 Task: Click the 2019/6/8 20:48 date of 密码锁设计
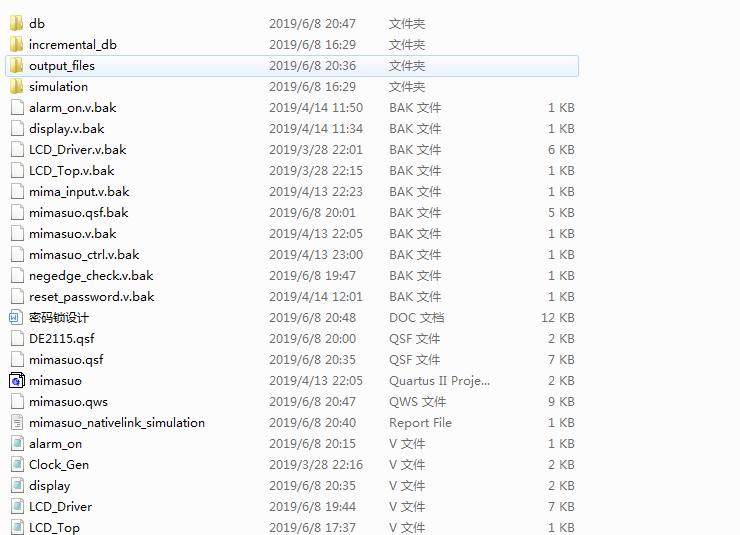[312, 318]
